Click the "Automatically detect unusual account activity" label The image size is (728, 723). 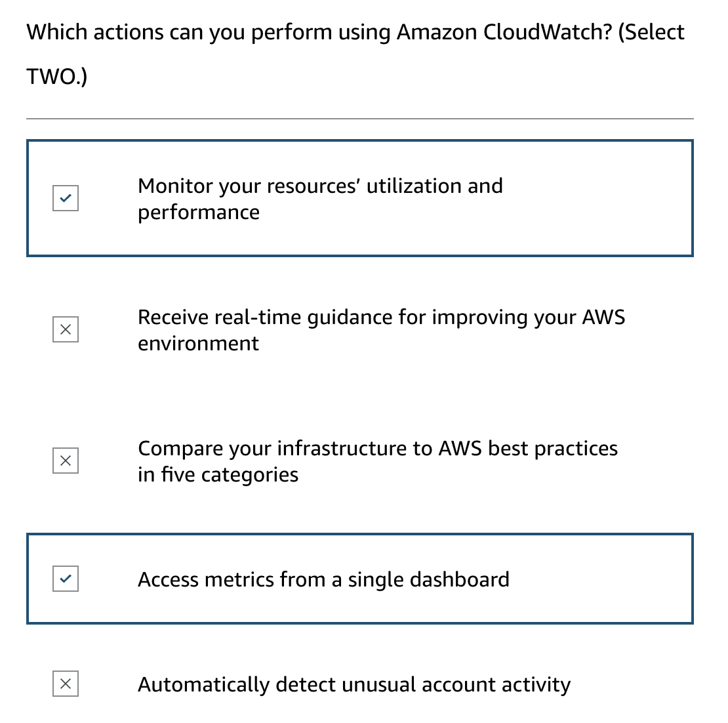(354, 684)
